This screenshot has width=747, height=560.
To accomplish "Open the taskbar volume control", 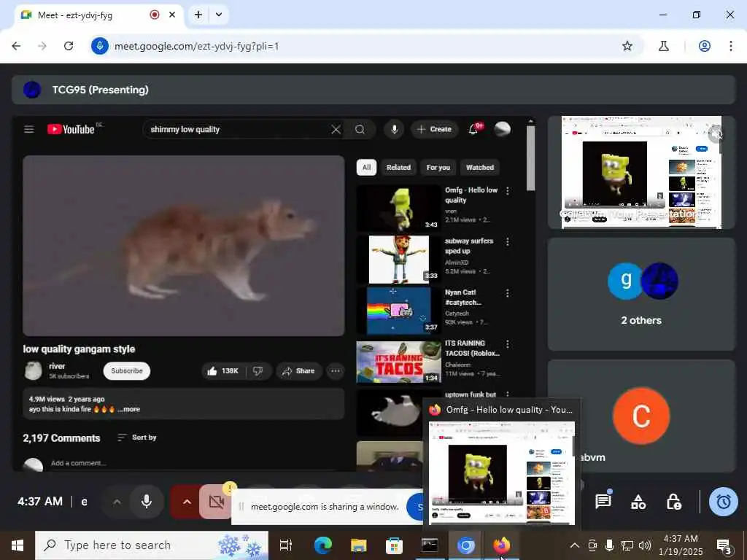I will point(645,545).
